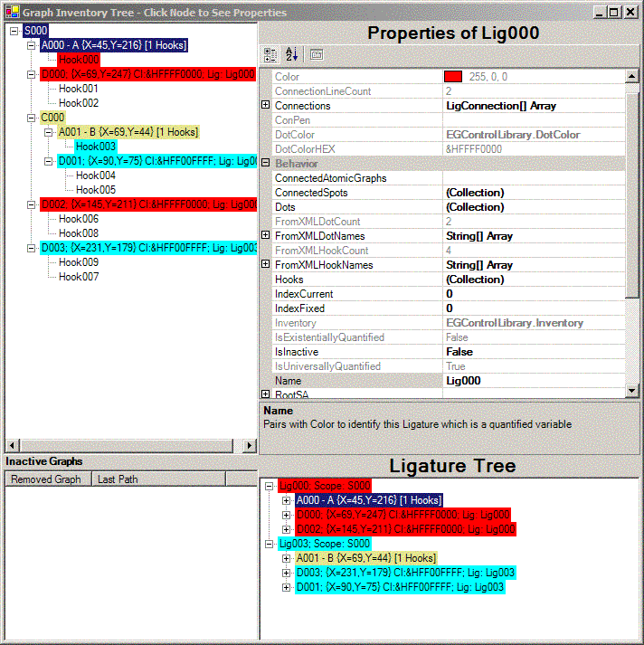Click the Removed Graph column header

click(x=46, y=479)
